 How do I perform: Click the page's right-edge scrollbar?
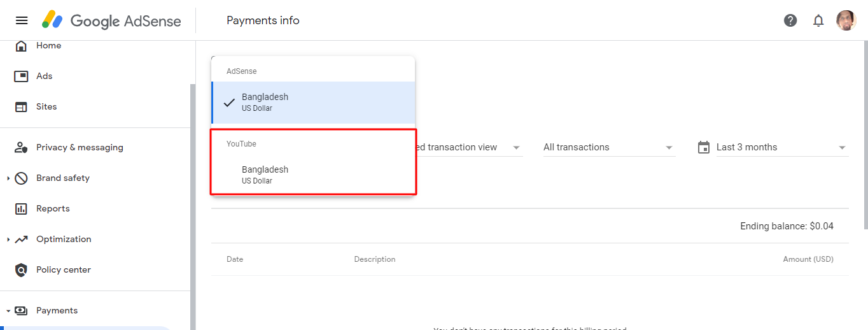point(865,134)
